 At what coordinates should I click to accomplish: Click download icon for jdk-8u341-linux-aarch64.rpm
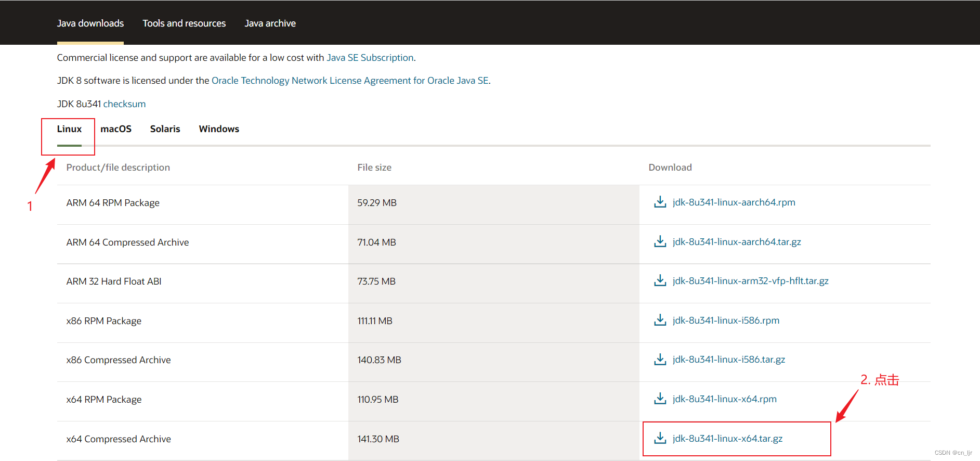coord(660,202)
